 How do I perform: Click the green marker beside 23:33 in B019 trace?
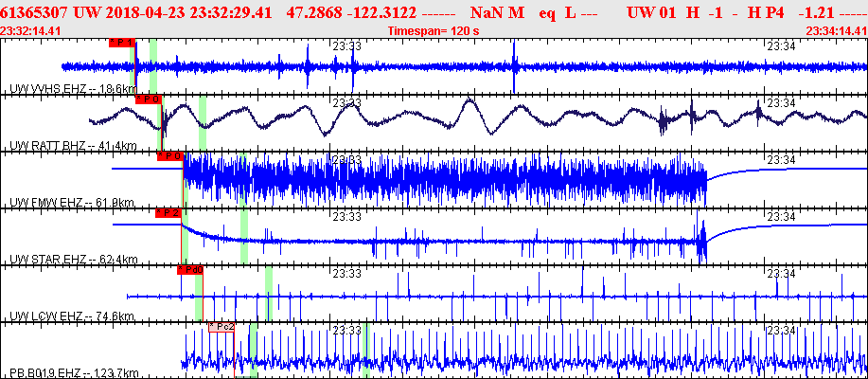pos(366,351)
